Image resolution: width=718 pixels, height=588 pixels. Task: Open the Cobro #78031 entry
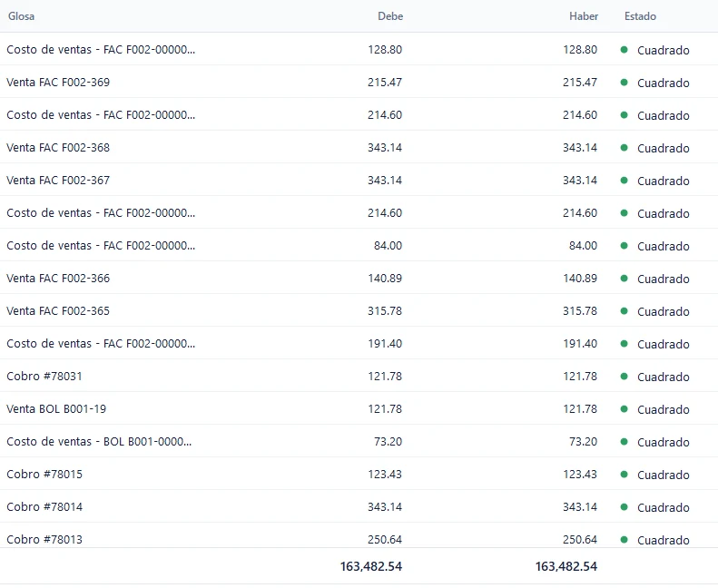(x=44, y=377)
